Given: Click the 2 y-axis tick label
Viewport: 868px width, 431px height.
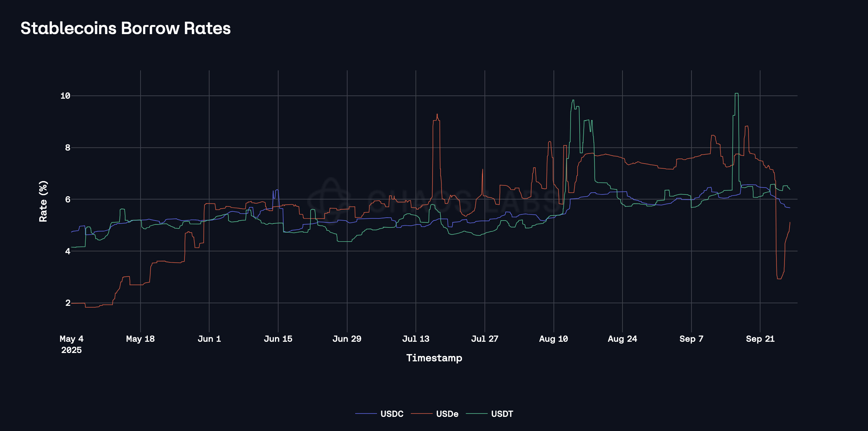Looking at the screenshot, I should (68, 303).
